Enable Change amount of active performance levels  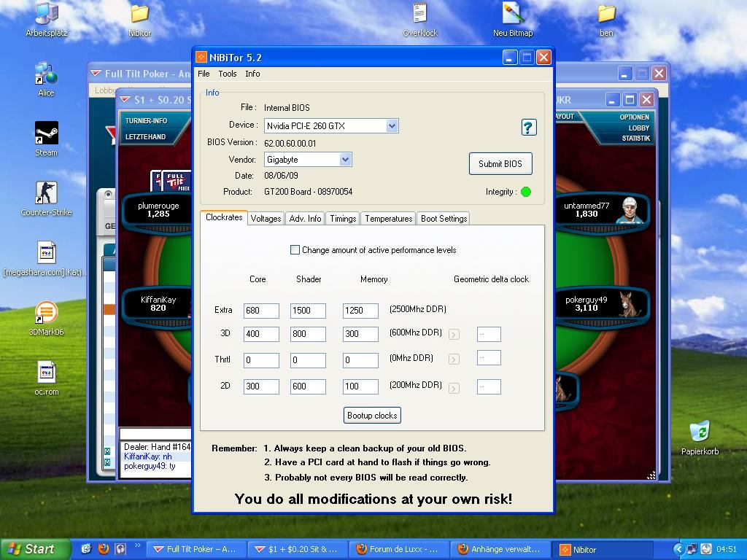[295, 250]
